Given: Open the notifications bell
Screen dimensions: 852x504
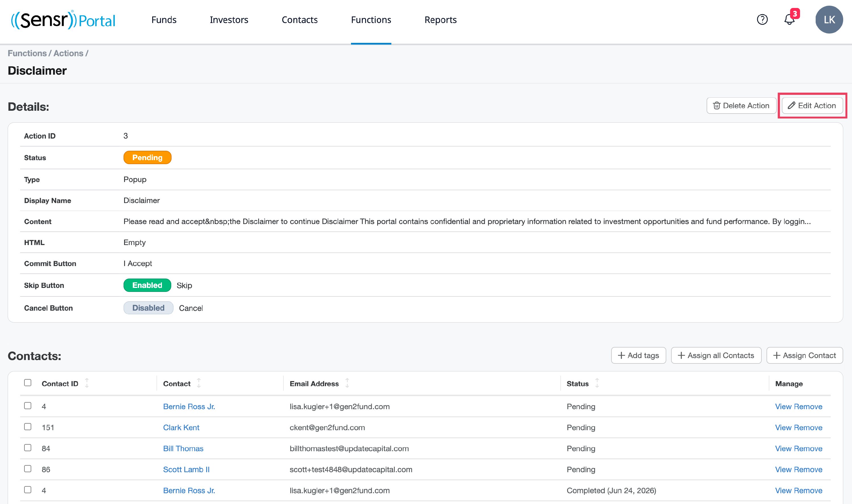Looking at the screenshot, I should pyautogui.click(x=790, y=20).
